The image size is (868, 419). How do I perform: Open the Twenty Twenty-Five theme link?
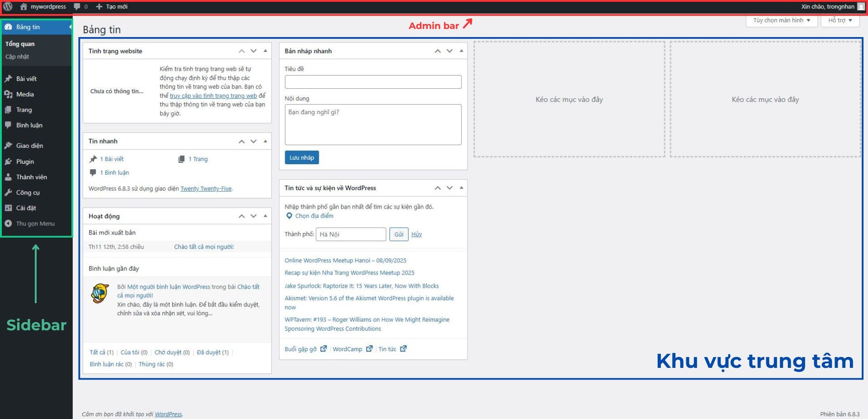tap(206, 189)
